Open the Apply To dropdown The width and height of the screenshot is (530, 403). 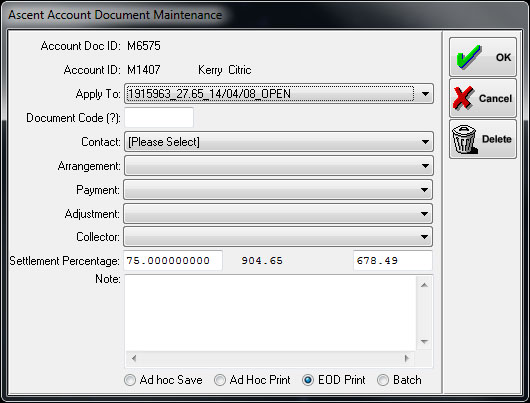279,94
